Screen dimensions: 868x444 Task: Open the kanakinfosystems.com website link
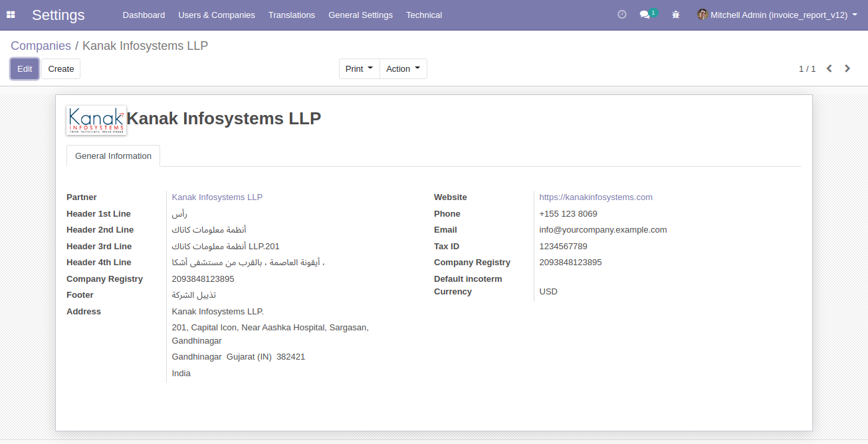coord(596,197)
